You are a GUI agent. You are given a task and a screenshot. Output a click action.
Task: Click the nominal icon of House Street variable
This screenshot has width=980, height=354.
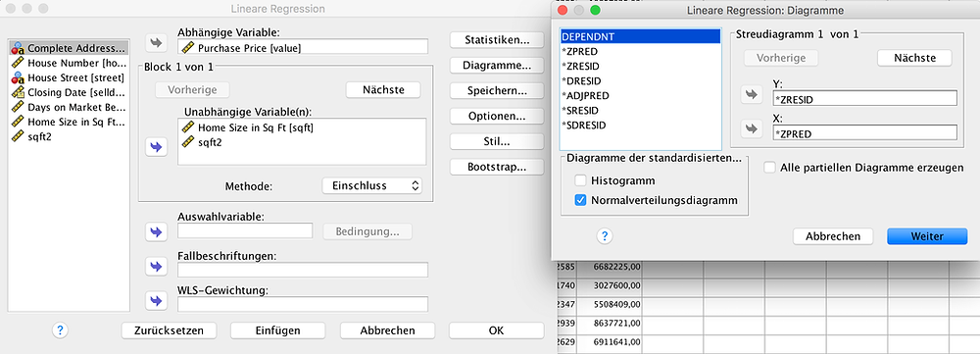coord(18,77)
